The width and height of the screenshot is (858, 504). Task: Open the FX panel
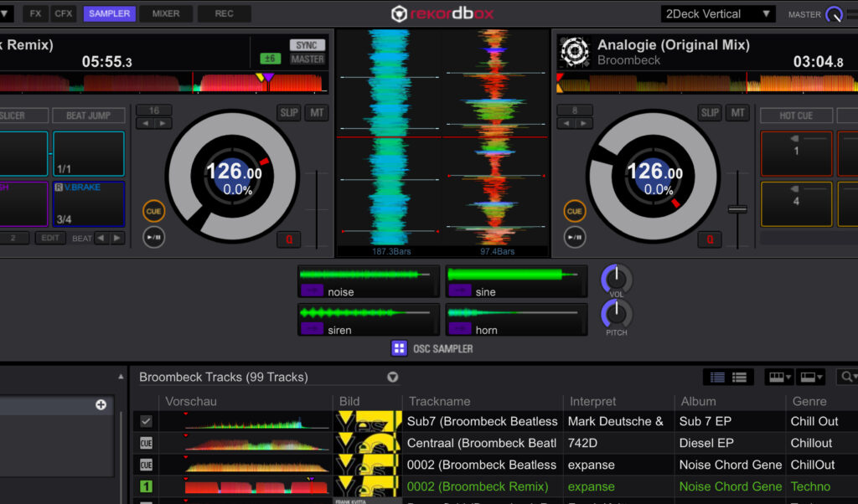[35, 13]
